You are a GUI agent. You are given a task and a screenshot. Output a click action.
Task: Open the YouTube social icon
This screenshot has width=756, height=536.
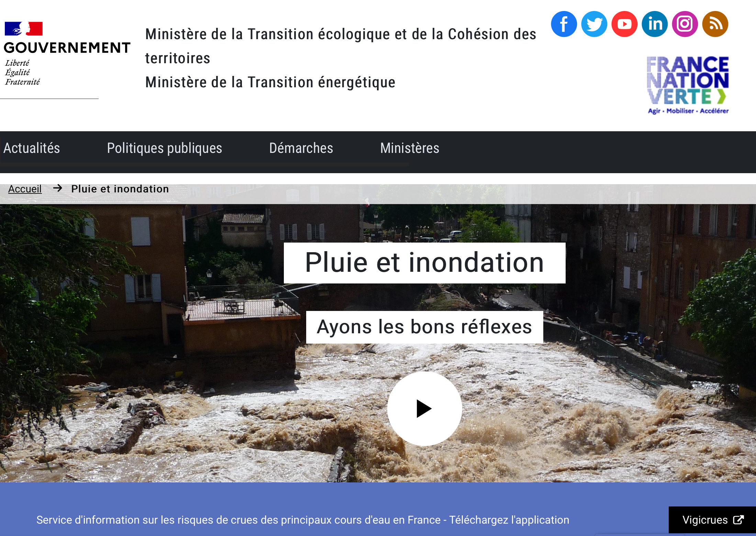[x=624, y=24]
